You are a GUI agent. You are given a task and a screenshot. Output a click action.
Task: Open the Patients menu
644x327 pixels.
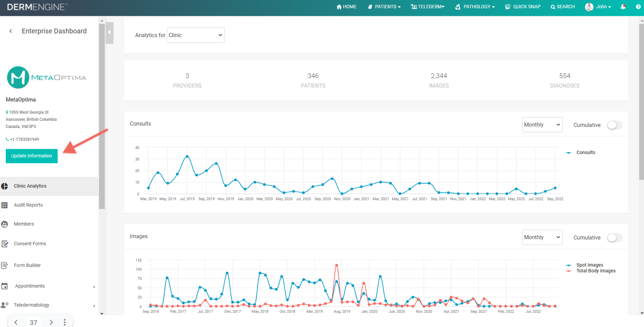384,7
